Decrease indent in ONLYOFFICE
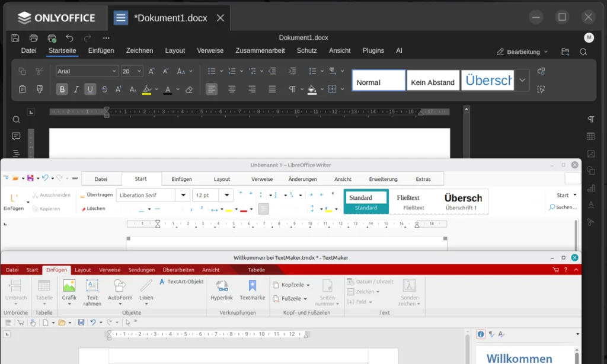607x364 pixels. click(272, 71)
